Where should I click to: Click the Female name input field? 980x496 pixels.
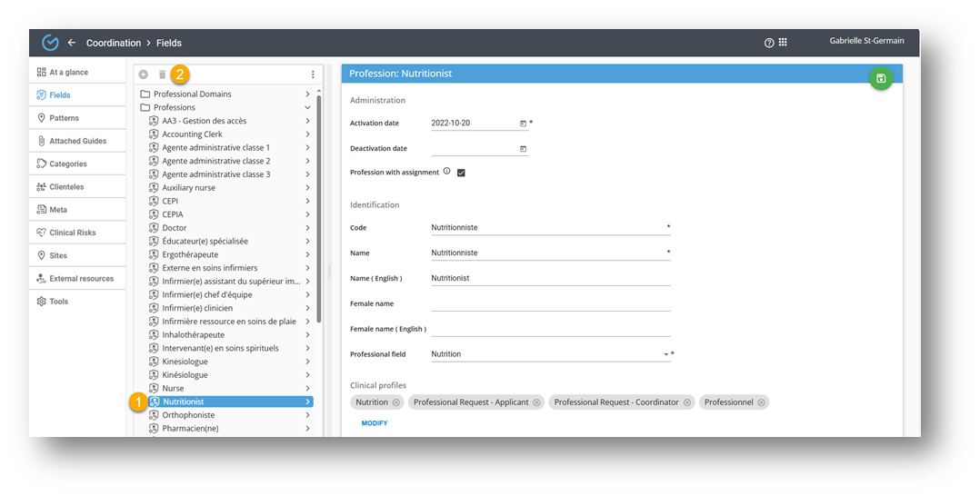tap(550, 303)
